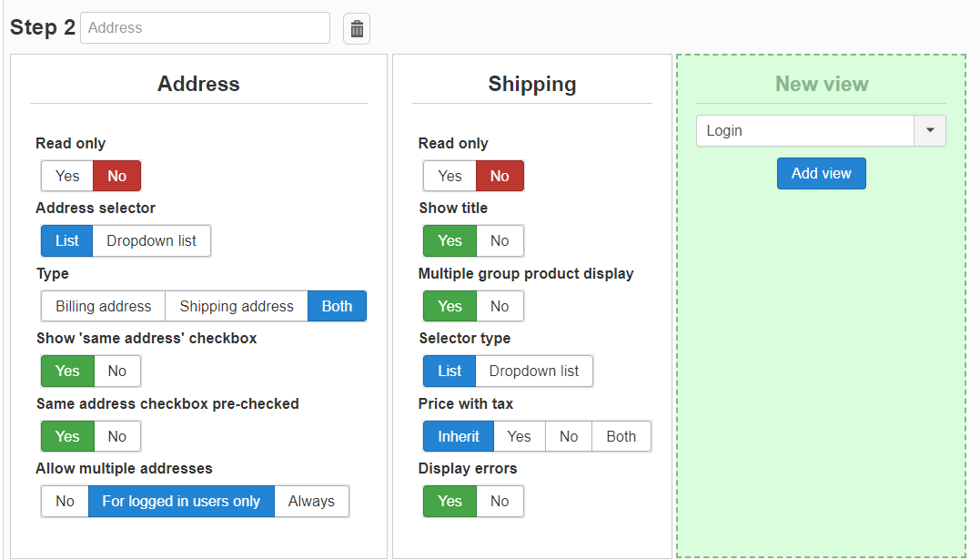Select Dropdown list for Shipping Selector type
The image size is (980, 560).
[533, 371]
